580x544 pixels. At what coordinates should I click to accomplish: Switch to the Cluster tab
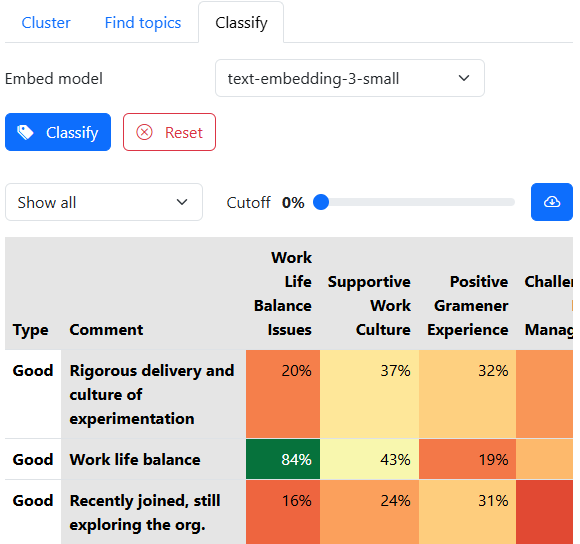tap(46, 23)
